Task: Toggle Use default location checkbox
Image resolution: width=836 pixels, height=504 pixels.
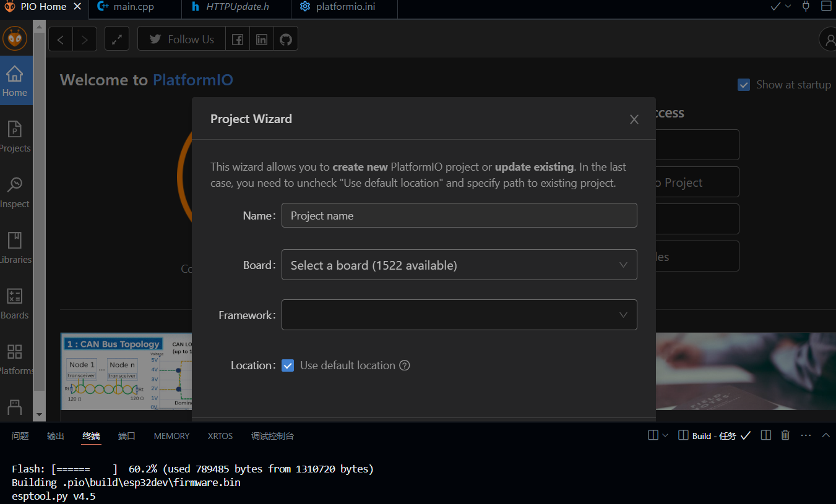Action: [x=288, y=365]
